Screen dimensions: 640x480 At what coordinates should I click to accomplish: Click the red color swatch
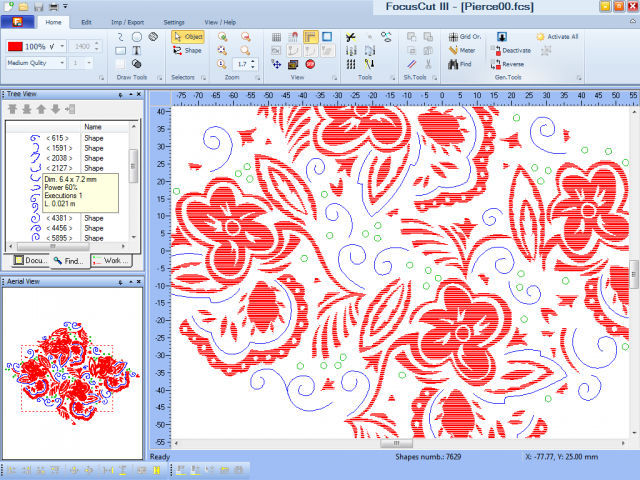[x=17, y=46]
